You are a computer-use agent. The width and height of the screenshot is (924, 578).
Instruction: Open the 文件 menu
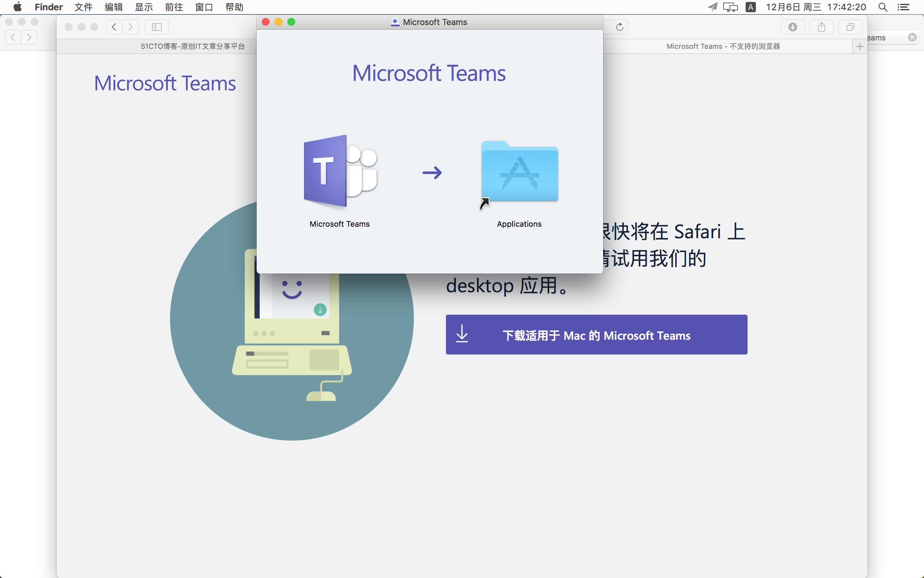click(x=83, y=7)
